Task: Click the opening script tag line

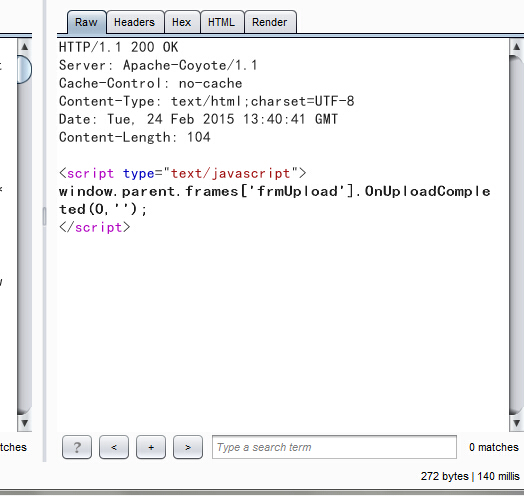Action: coord(182,173)
